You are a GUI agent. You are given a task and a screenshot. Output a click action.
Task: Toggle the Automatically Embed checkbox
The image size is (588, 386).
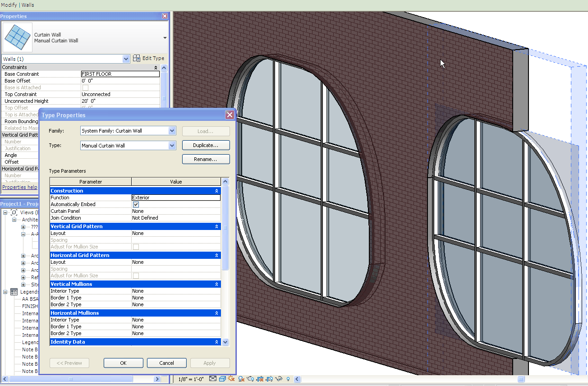(x=136, y=204)
